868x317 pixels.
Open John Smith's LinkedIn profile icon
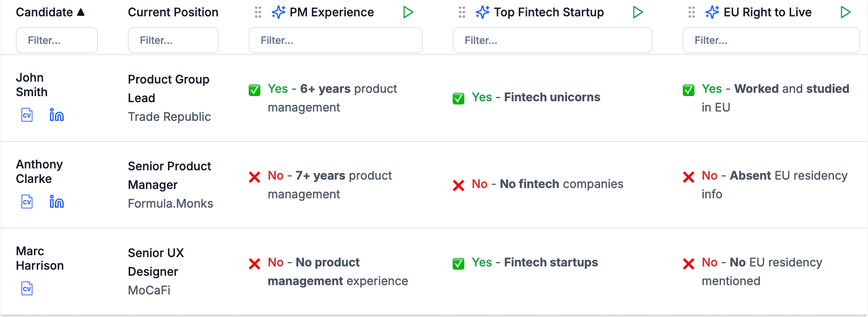(x=57, y=114)
